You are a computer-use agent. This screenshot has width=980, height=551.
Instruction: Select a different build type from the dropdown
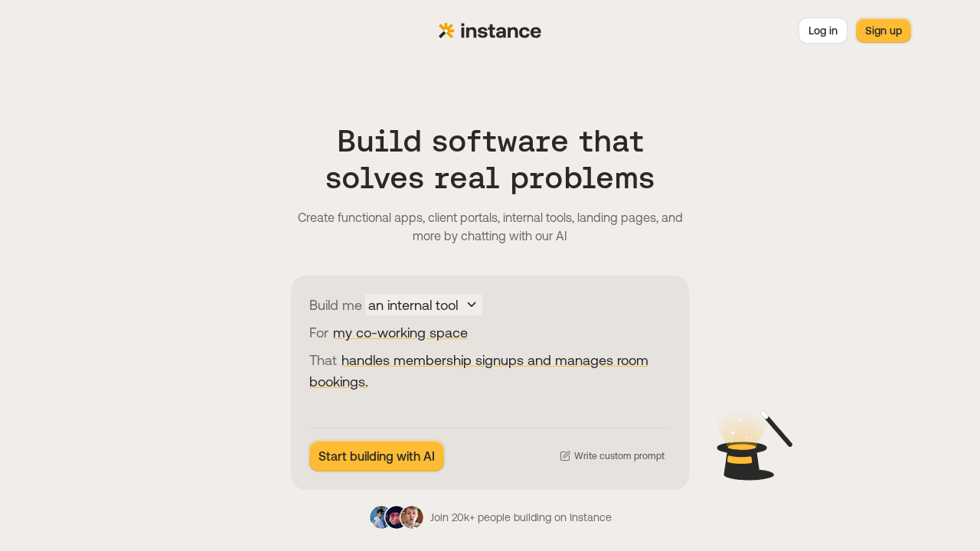tap(423, 305)
